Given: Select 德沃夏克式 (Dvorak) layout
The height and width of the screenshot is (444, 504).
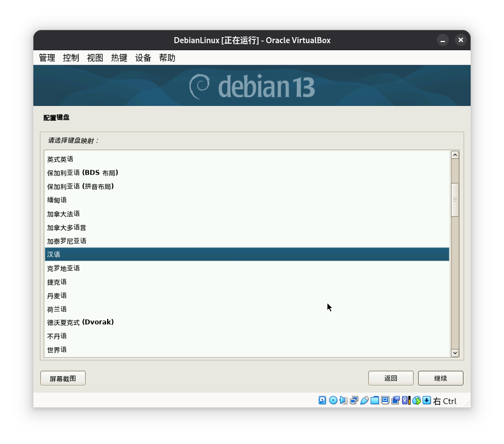Looking at the screenshot, I should pos(247,322).
